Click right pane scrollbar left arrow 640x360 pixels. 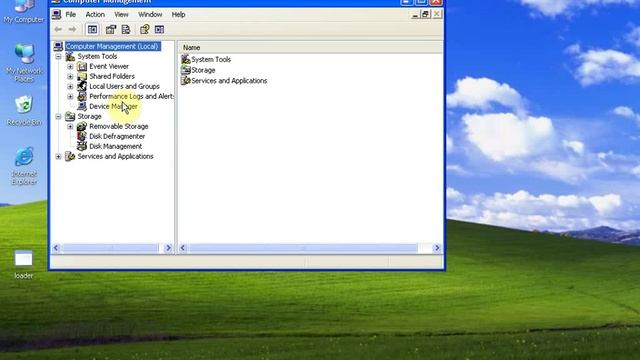tap(182, 248)
